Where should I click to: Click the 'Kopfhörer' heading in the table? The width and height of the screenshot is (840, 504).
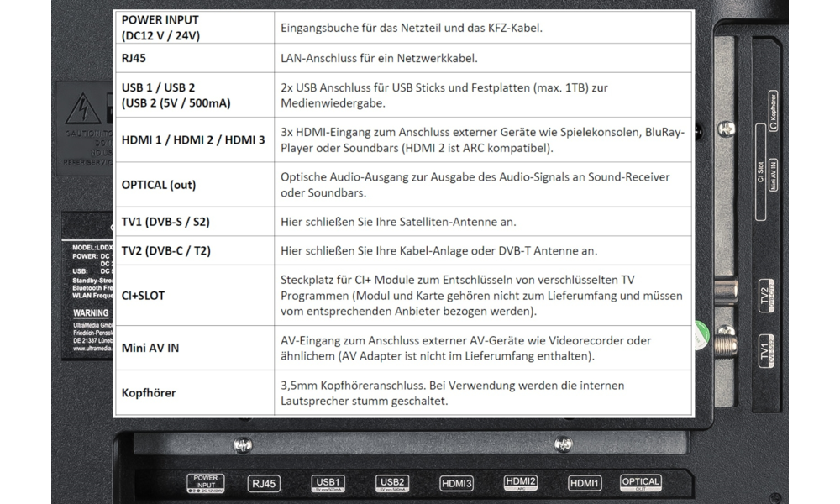pos(149,392)
